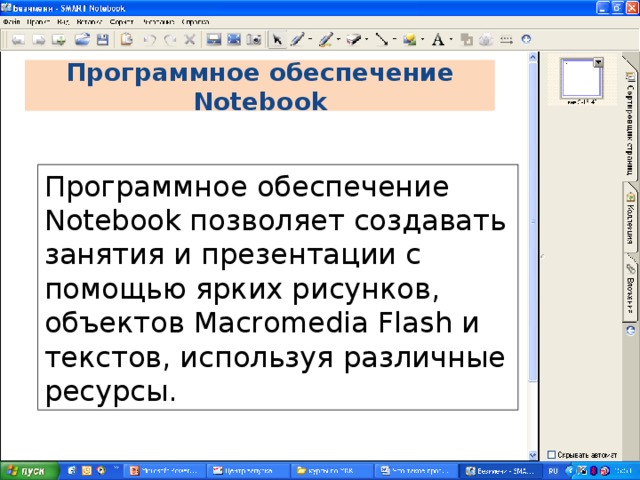This screenshot has width=640, height=480.
Task: Add a new blank page
Action: [x=59, y=40]
